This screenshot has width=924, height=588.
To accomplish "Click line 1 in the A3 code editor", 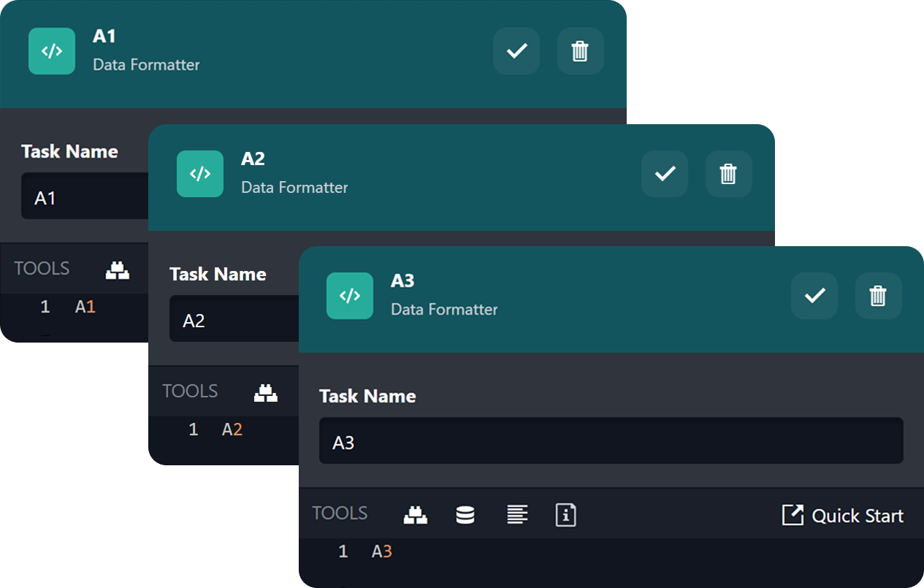I will (511, 552).
